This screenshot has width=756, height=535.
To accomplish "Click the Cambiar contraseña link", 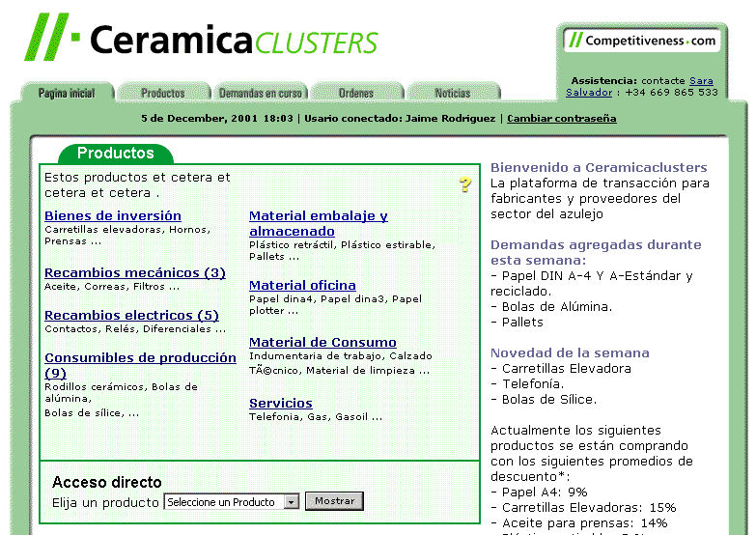I will pyautogui.click(x=561, y=119).
